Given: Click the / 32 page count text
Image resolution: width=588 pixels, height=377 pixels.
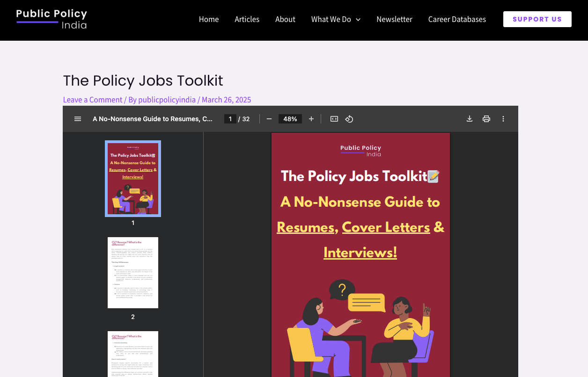Looking at the screenshot, I should [x=244, y=119].
